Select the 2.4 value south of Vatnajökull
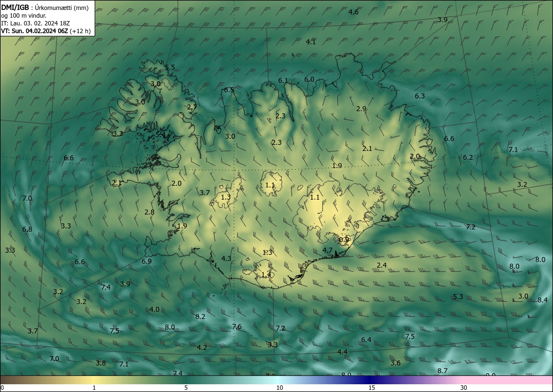This screenshot has height=392, width=553. 382,265
